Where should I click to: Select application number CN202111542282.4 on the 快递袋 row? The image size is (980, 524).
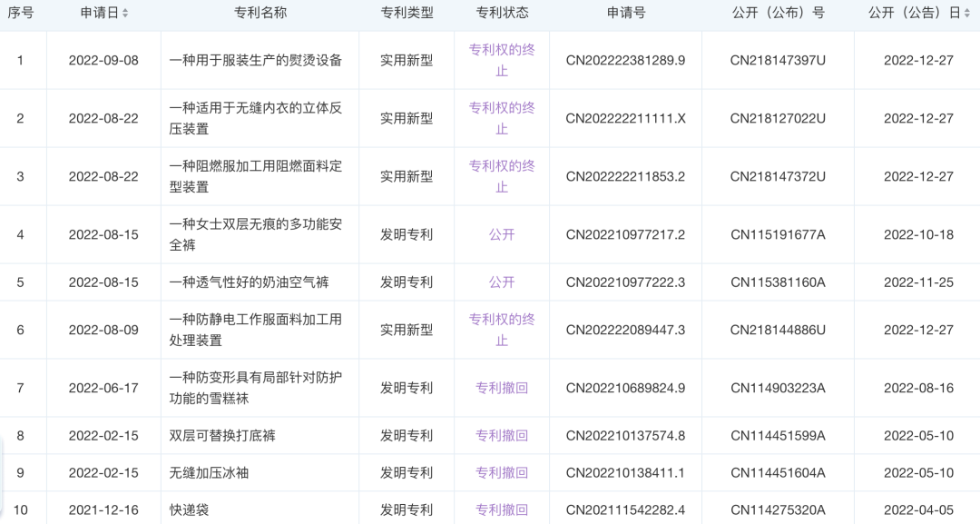tap(625, 509)
